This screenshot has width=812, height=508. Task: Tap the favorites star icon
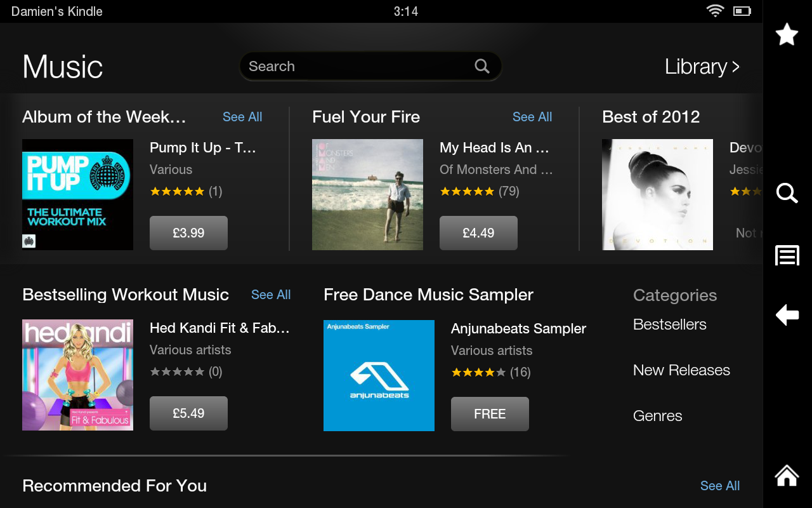[787, 34]
